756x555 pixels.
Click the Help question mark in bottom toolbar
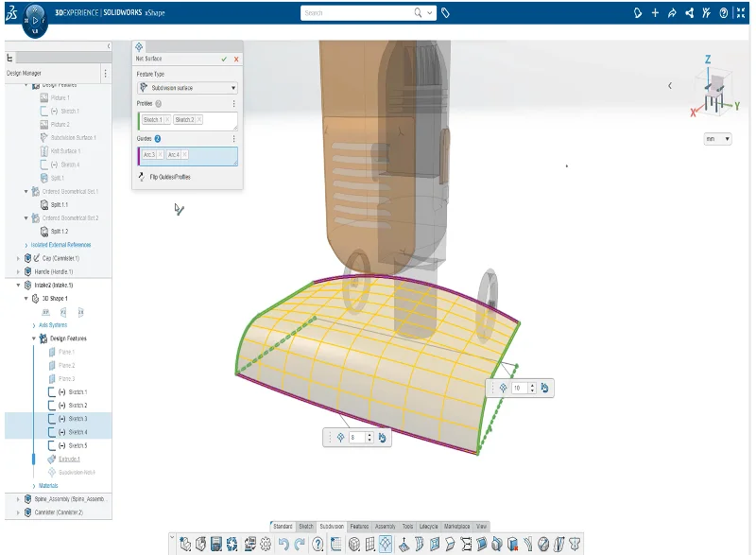[318, 544]
